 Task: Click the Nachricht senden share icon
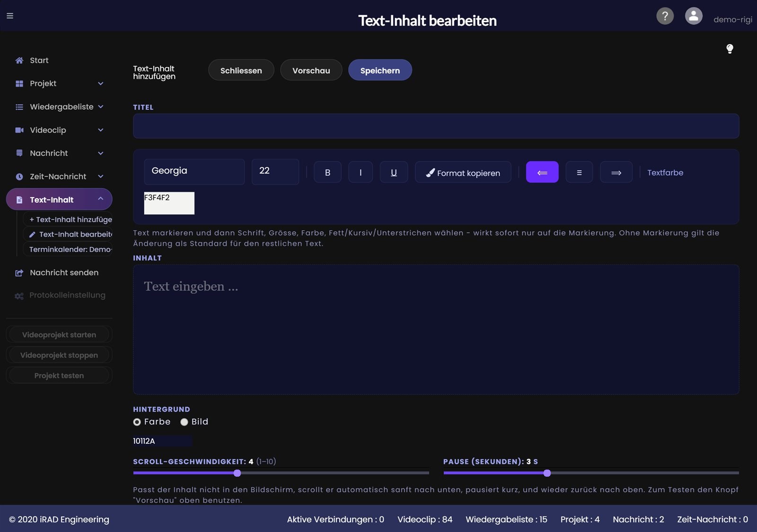[19, 273]
